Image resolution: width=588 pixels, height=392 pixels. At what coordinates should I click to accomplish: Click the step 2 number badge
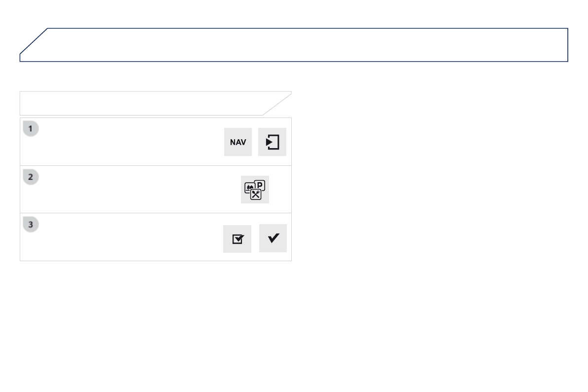tap(31, 177)
